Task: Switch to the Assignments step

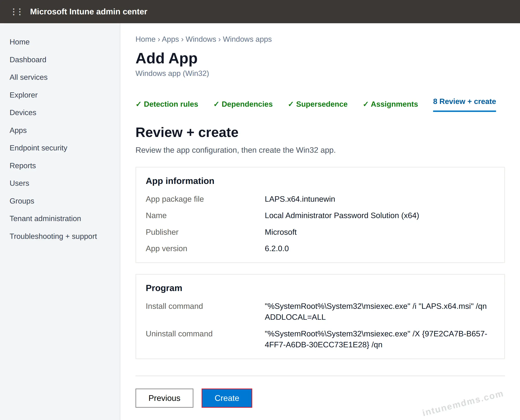Action: pos(390,104)
